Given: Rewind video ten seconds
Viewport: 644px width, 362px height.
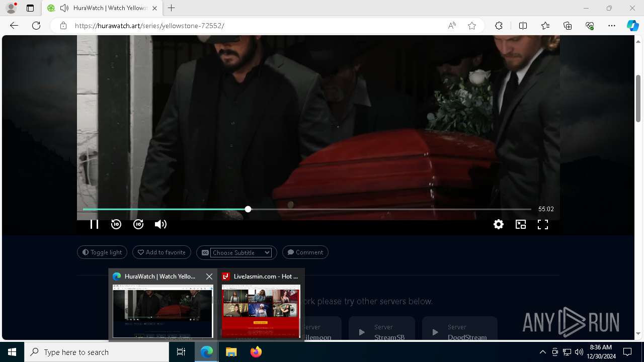Looking at the screenshot, I should click(x=116, y=224).
